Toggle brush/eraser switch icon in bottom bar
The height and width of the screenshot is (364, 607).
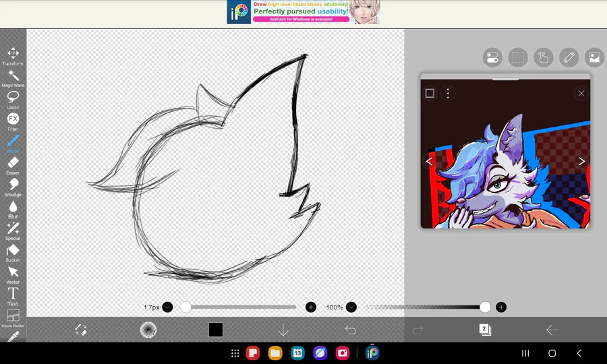pos(81,330)
